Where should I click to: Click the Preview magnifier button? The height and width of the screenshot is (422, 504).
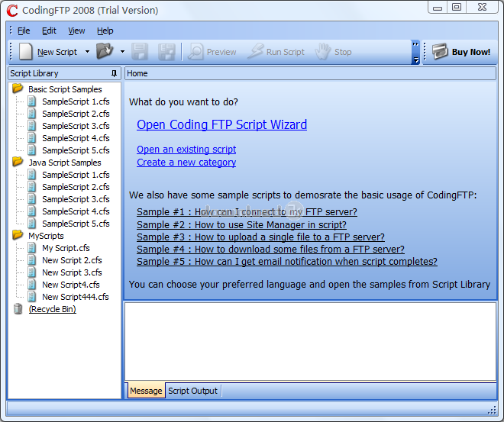pyautogui.click(x=212, y=52)
